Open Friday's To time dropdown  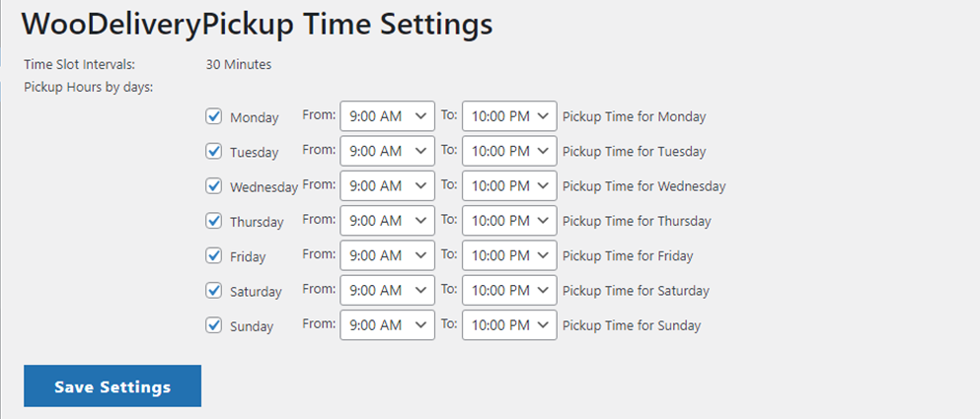(509, 255)
